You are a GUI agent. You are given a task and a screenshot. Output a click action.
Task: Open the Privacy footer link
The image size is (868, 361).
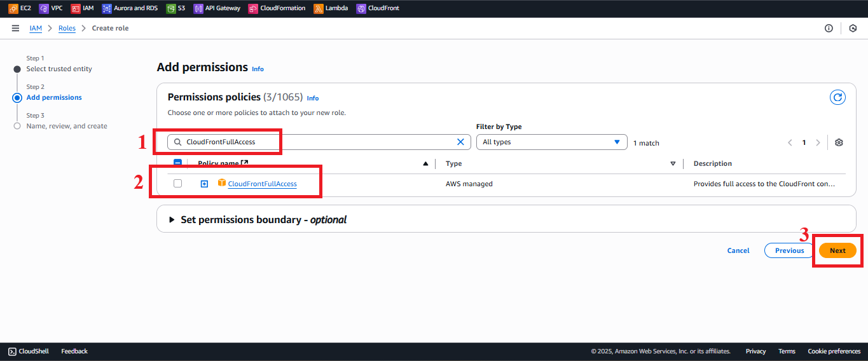pyautogui.click(x=755, y=351)
